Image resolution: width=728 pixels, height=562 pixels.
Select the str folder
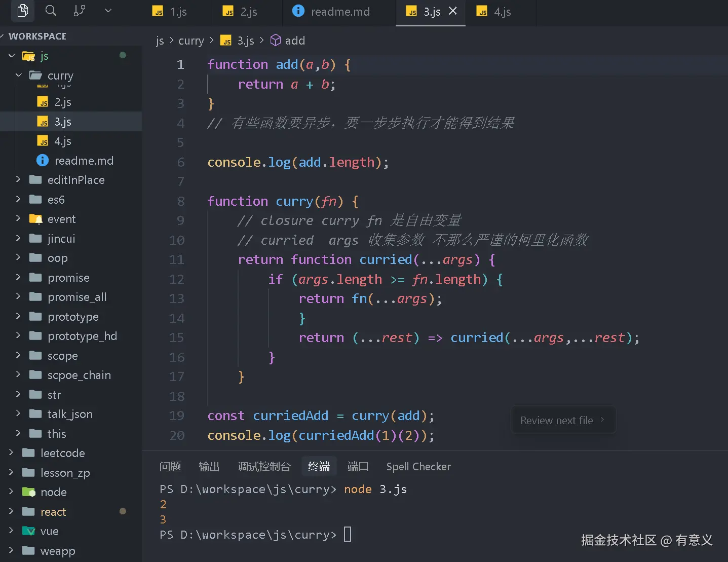point(71,395)
